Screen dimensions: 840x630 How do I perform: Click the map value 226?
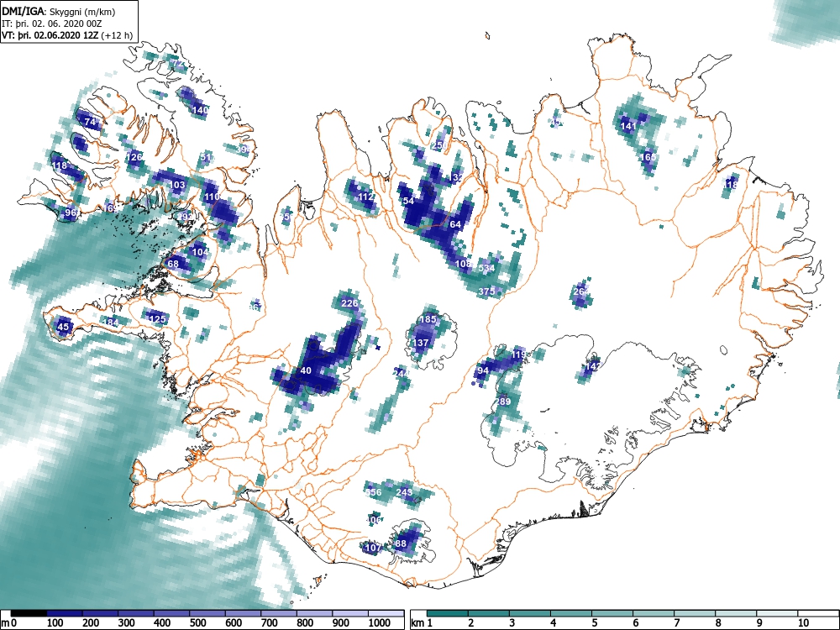[x=349, y=304]
